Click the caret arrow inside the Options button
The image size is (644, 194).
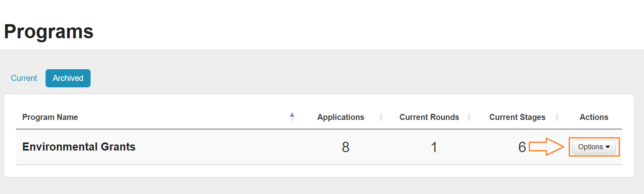(x=608, y=147)
